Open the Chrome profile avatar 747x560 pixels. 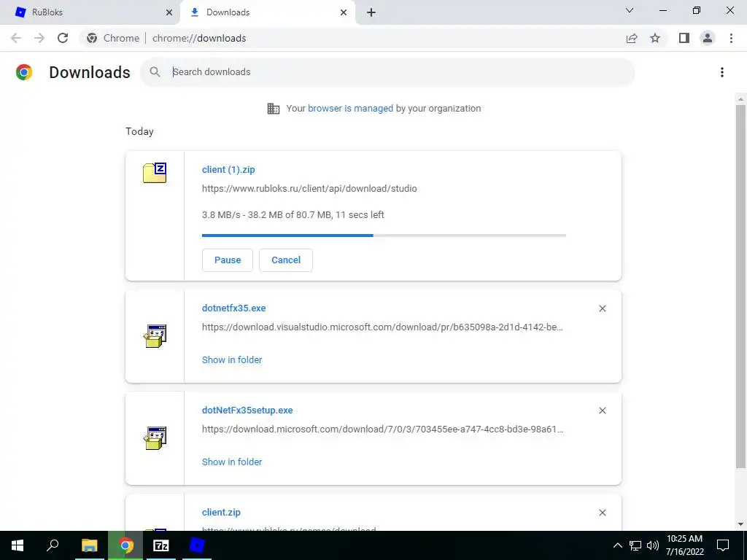click(x=708, y=38)
